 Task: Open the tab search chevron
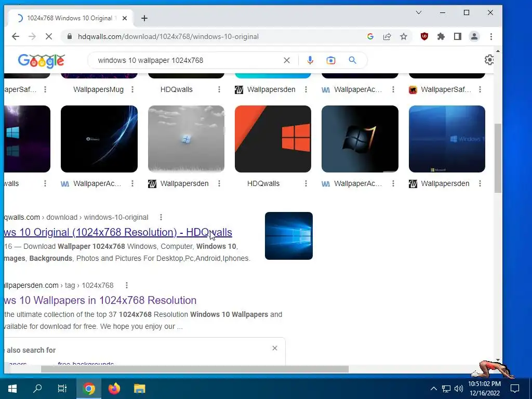pyautogui.click(x=419, y=12)
